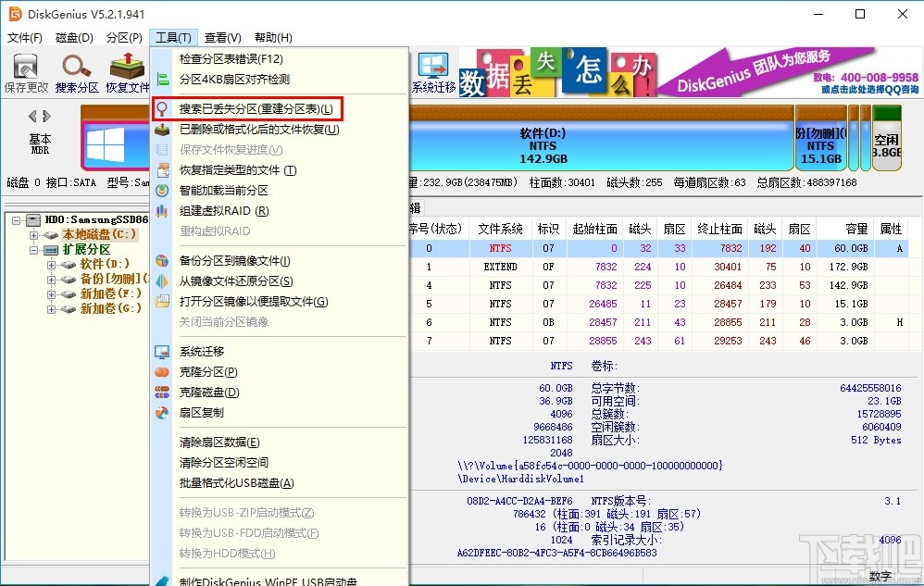Click the 系统迁移 toolbar icon

(x=433, y=72)
